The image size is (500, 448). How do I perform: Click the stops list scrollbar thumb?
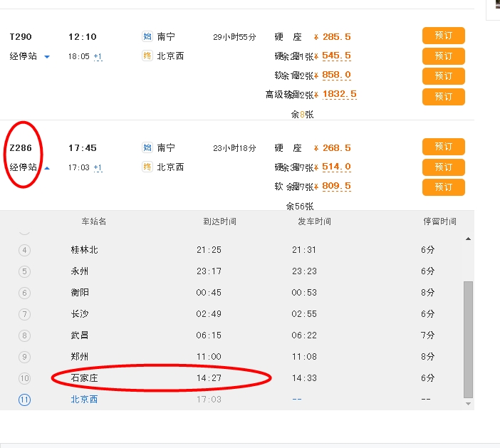pos(468,338)
